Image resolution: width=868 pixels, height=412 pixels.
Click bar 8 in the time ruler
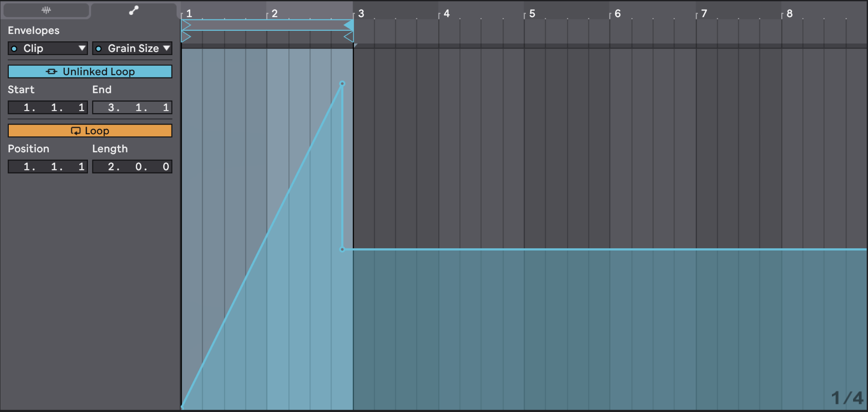(789, 13)
